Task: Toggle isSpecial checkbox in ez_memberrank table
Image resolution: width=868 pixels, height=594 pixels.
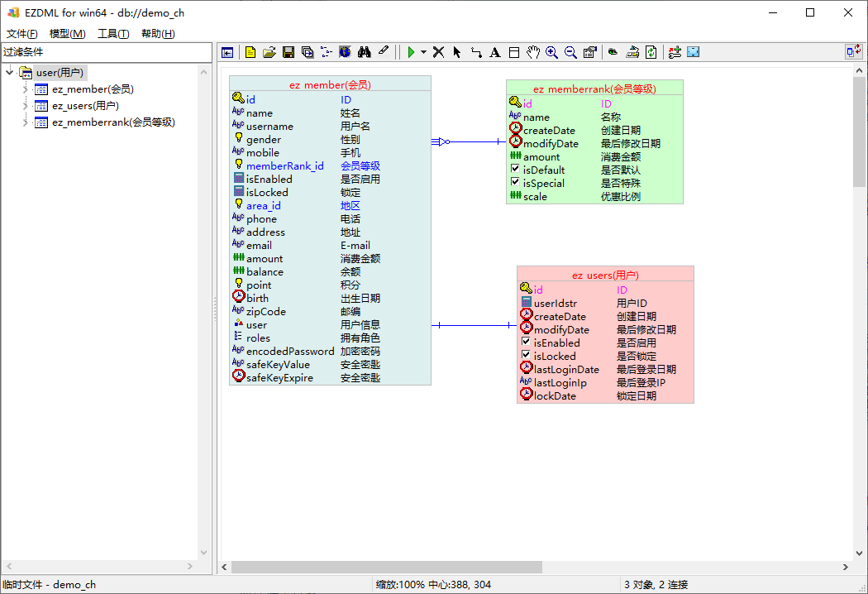Action: (515, 183)
